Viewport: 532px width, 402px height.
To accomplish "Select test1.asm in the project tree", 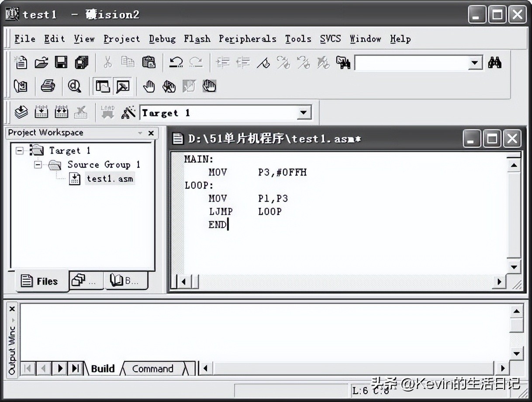I will pyautogui.click(x=110, y=179).
